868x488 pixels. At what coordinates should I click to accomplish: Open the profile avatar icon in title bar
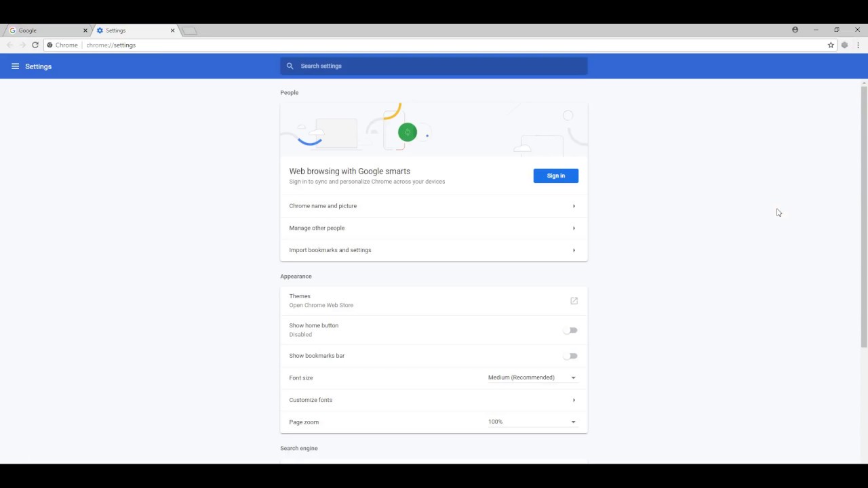click(x=795, y=30)
